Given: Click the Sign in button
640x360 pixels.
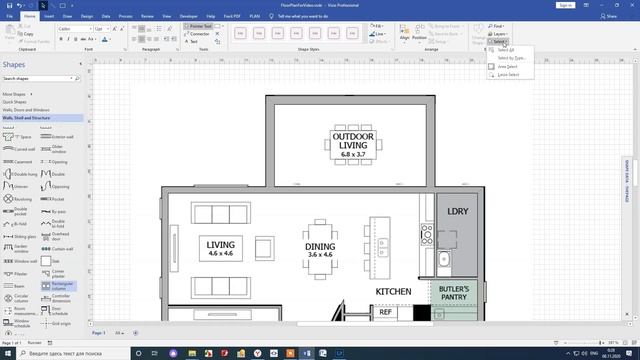Looking at the screenshot, I should click(565, 5).
